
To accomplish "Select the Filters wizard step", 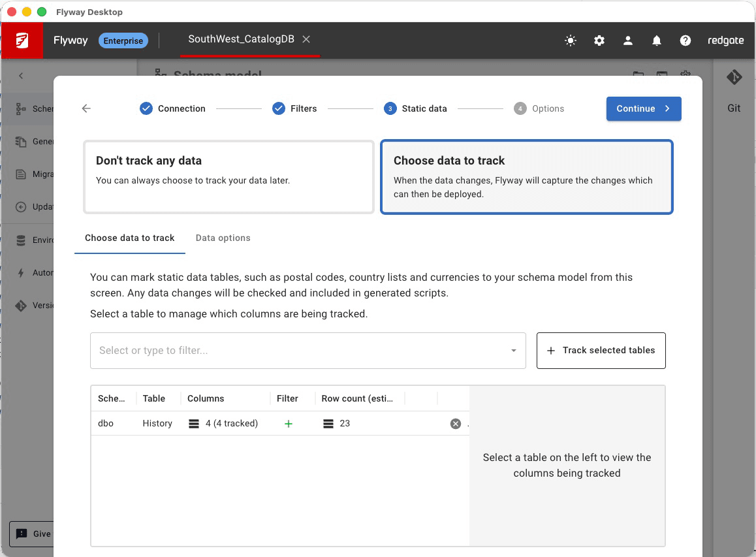I will (x=294, y=108).
